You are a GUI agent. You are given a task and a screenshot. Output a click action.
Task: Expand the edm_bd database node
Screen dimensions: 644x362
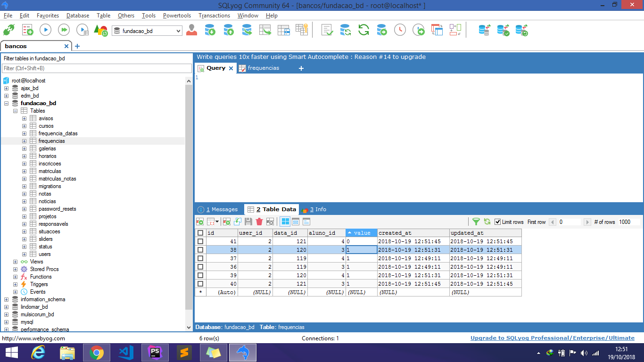click(6, 96)
